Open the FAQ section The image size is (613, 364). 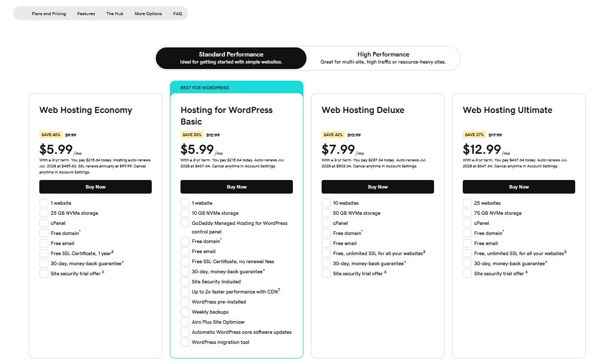(177, 14)
